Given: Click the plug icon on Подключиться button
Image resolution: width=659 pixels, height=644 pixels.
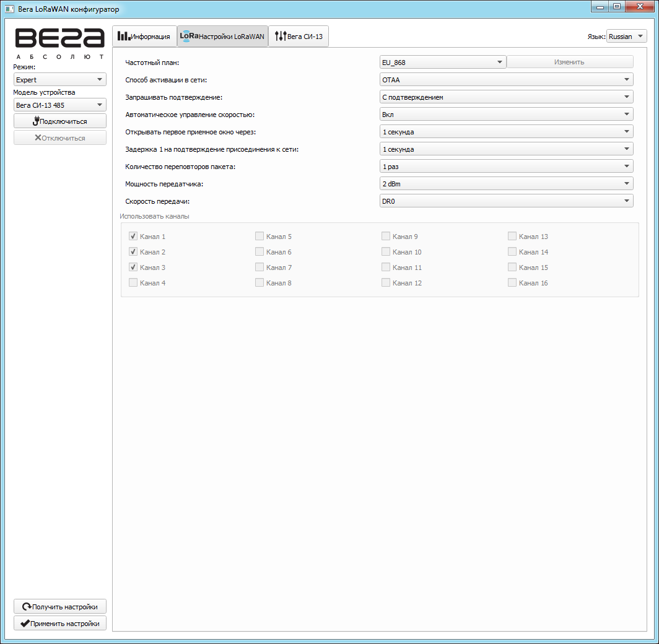Looking at the screenshot, I should [x=36, y=121].
